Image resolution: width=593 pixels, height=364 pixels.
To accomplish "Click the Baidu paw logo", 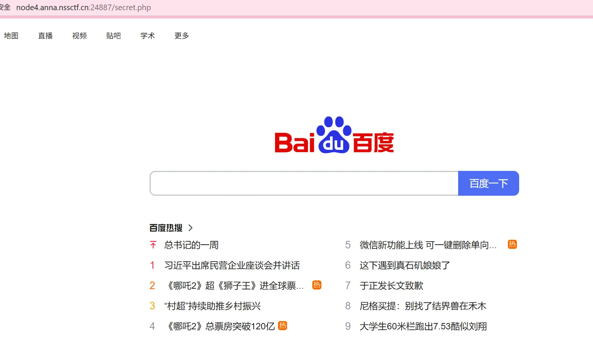I will [334, 135].
